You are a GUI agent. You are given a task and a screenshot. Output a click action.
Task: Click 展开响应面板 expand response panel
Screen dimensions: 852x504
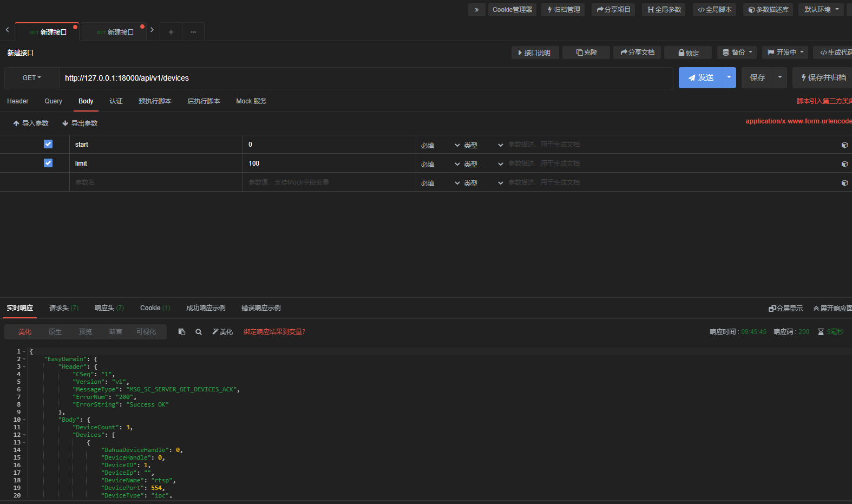tap(833, 309)
